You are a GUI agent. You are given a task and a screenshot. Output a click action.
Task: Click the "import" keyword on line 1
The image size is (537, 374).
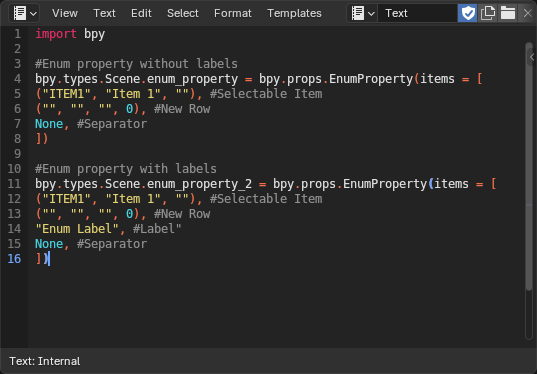56,34
